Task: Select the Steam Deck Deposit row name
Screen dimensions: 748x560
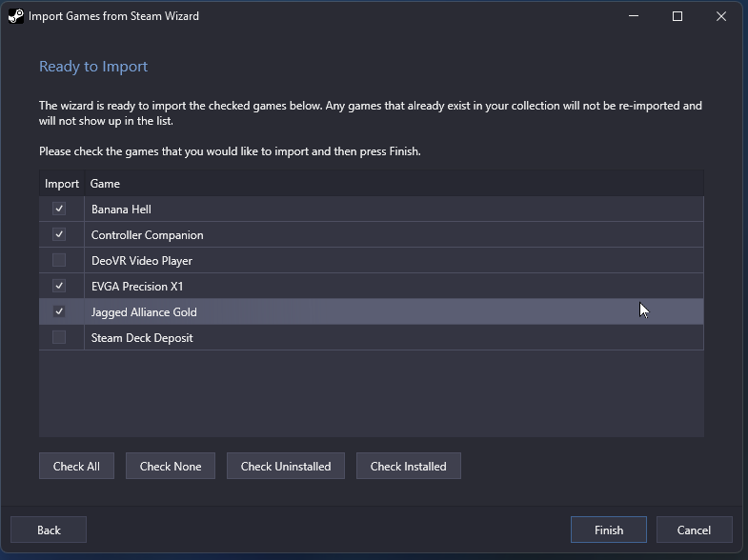Action: (x=142, y=338)
